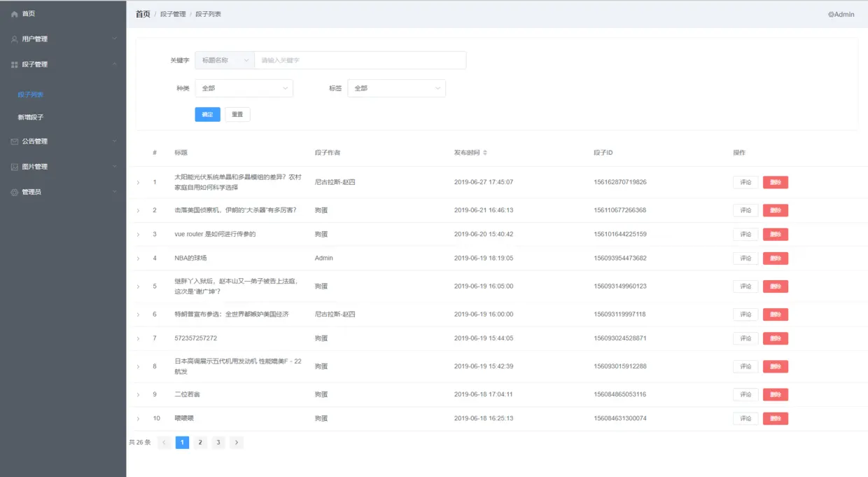The height and width of the screenshot is (477, 868).
Task: Go to pagination page 2
Action: [x=200, y=443]
